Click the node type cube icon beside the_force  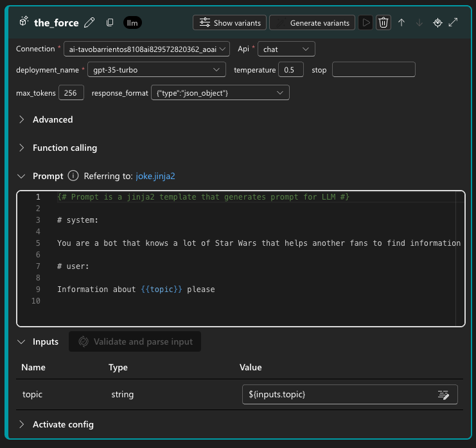(24, 22)
